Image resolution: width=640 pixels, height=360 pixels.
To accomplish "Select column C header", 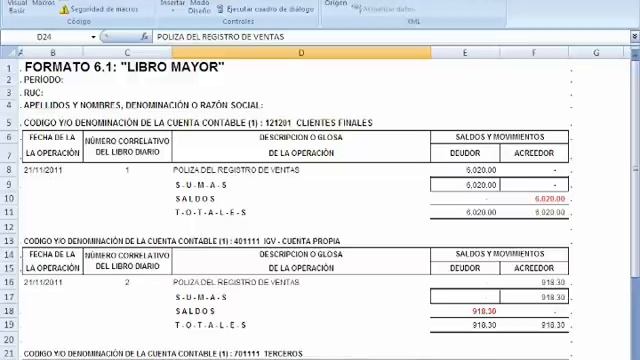I will coord(127,52).
